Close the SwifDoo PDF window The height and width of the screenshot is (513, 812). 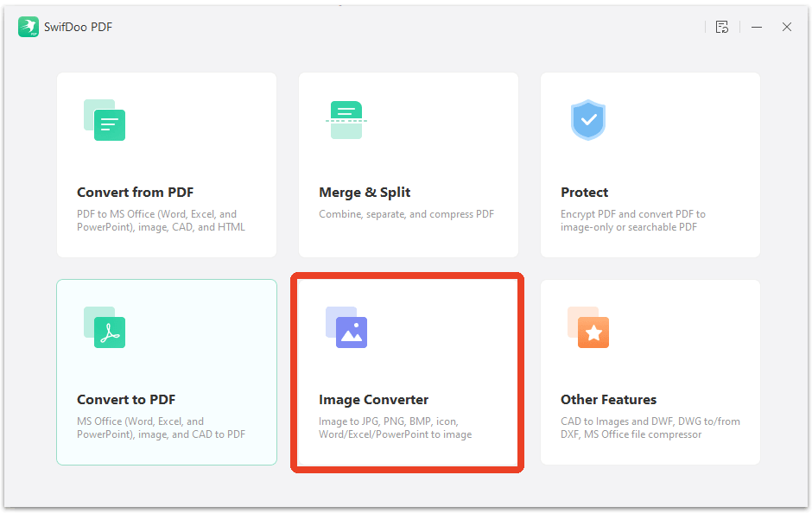787,27
